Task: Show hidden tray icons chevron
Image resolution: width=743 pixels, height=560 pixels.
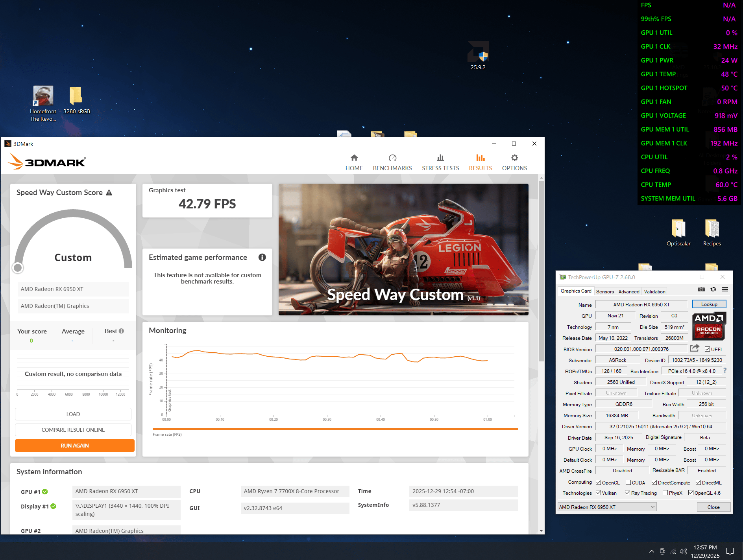Action: 652,551
